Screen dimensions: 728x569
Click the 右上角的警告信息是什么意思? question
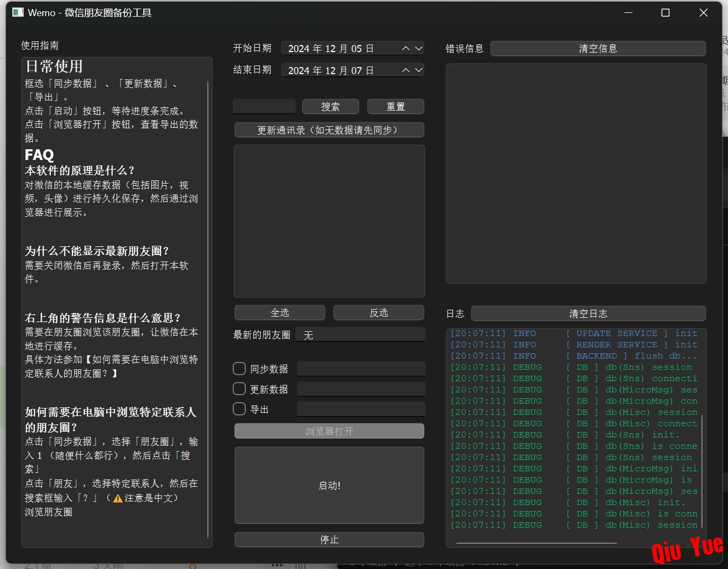coord(103,317)
